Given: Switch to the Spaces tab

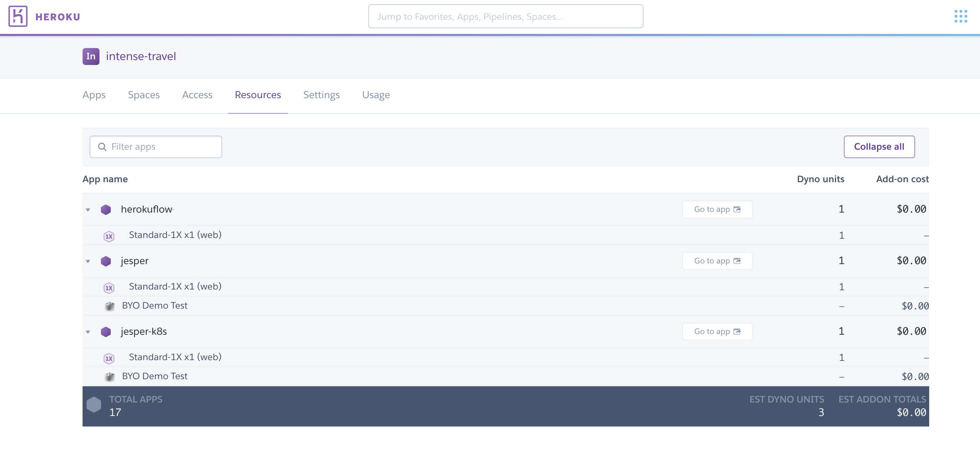Looking at the screenshot, I should point(144,95).
